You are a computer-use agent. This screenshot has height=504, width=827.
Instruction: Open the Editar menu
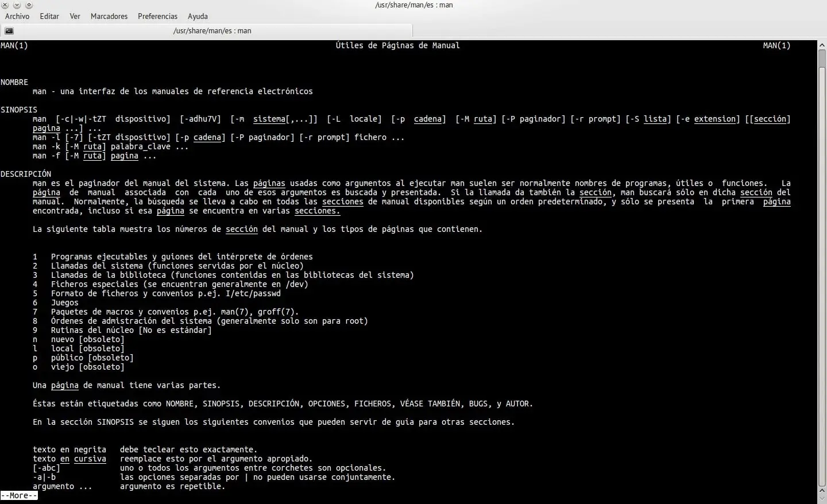click(x=49, y=16)
